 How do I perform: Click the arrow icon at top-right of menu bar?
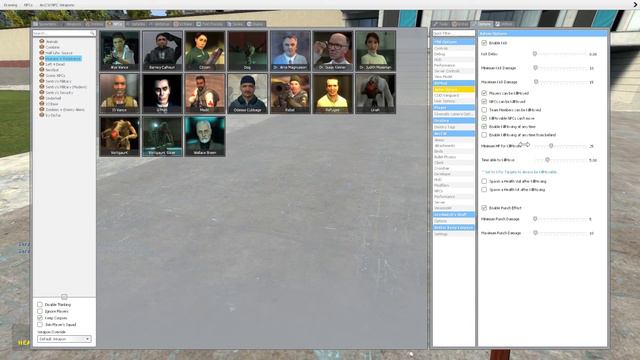click(x=635, y=4)
